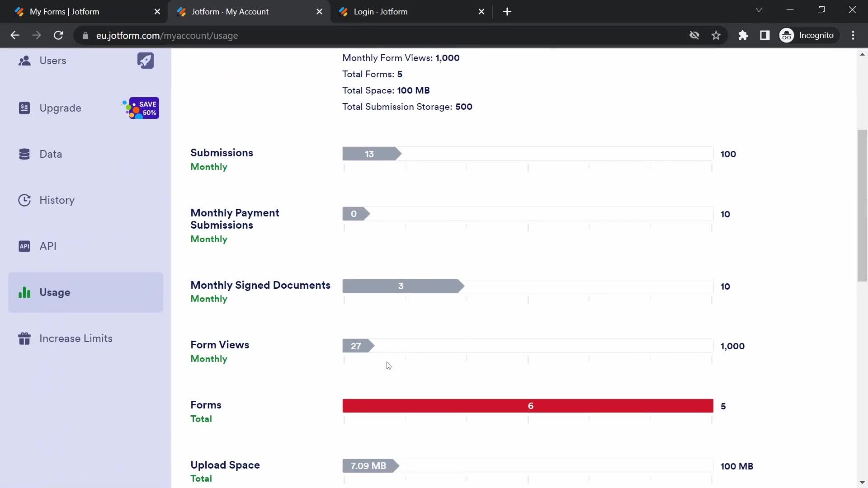Click the address bar URL field

pos(167,35)
